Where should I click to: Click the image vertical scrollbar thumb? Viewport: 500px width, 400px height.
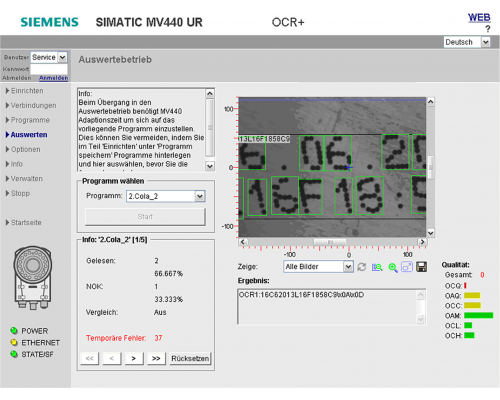431,167
